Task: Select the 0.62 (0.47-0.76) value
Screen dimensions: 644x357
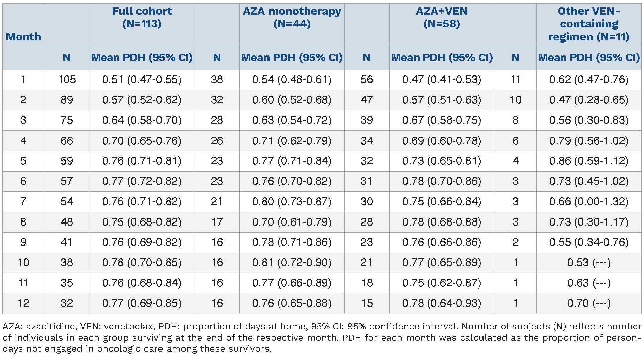Action: [589, 80]
